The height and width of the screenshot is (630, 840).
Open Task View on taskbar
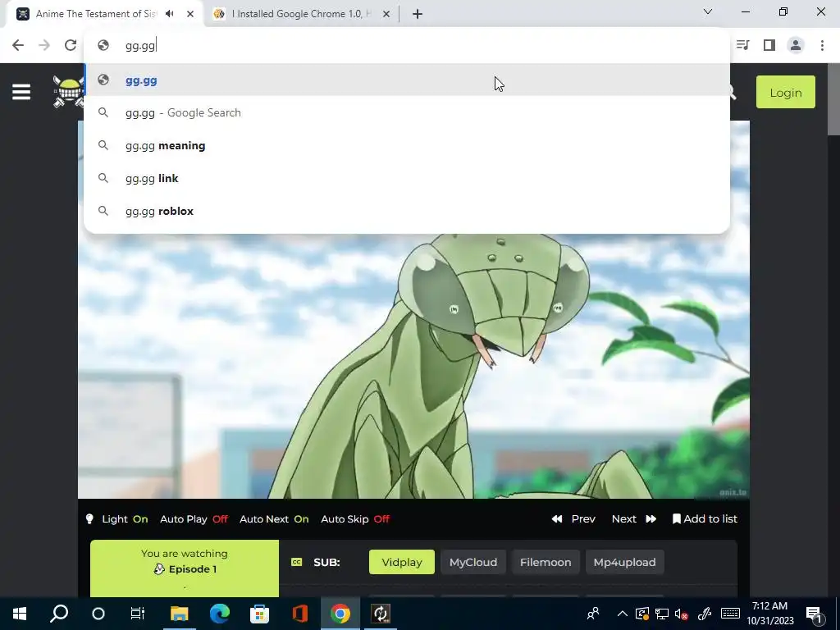[138, 614]
